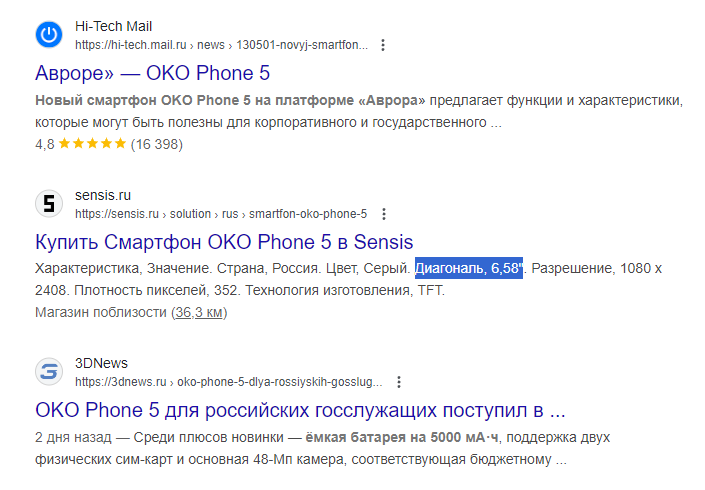Click the sensis.ru URL breadcrumb path
Viewport: 705px width, 490px height.
tap(221, 214)
